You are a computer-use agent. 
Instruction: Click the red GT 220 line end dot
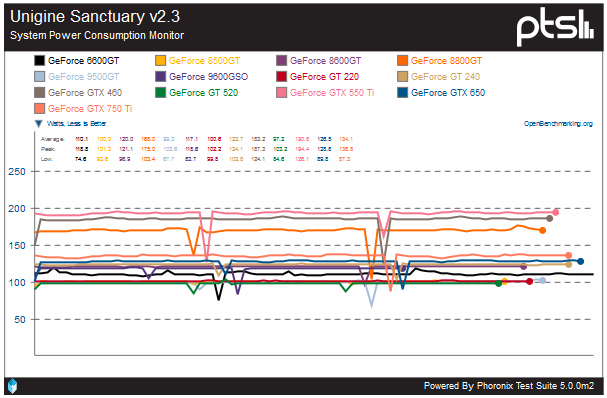530,281
